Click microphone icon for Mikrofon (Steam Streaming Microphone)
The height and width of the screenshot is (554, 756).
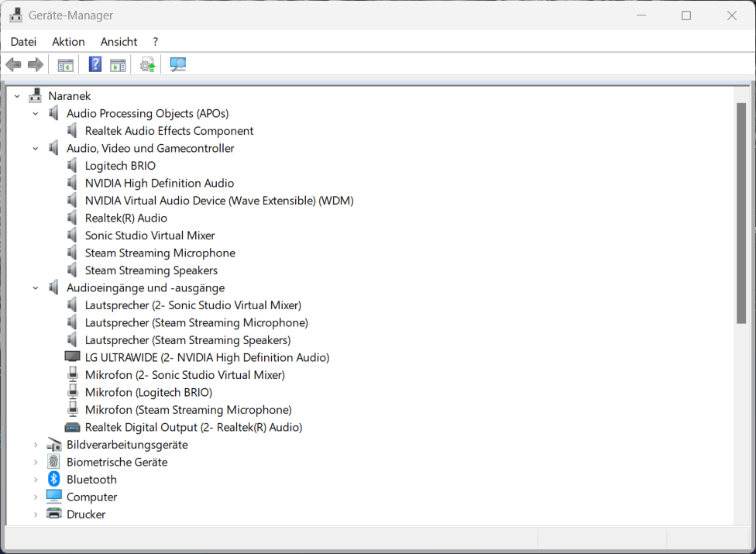73,409
